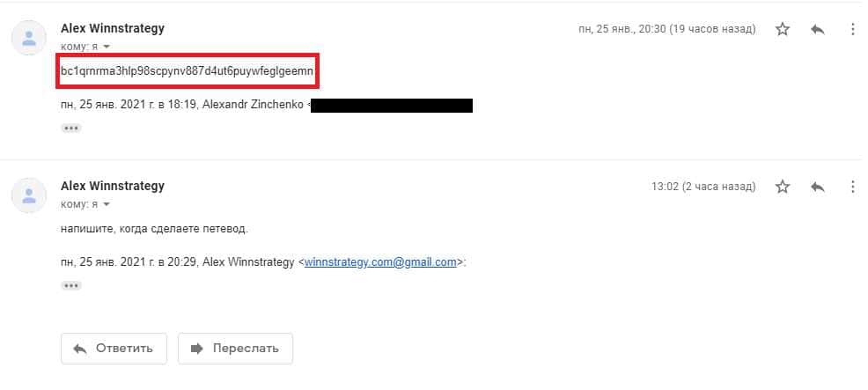The image size is (868, 390).
Task: Reply using arrow icon on 13:02 message
Action: (818, 187)
